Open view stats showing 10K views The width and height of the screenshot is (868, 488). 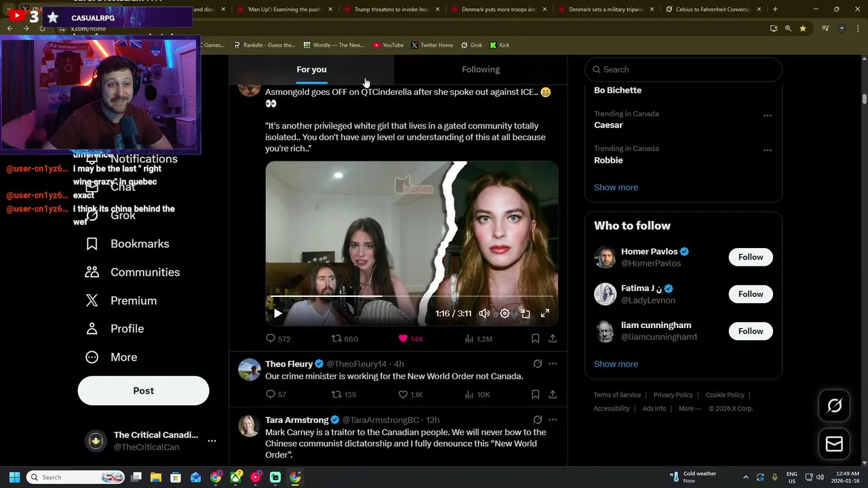click(x=477, y=394)
